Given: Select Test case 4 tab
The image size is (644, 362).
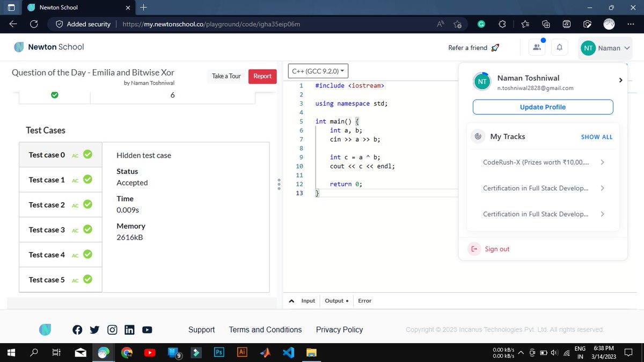Looking at the screenshot, I should pyautogui.click(x=61, y=255).
